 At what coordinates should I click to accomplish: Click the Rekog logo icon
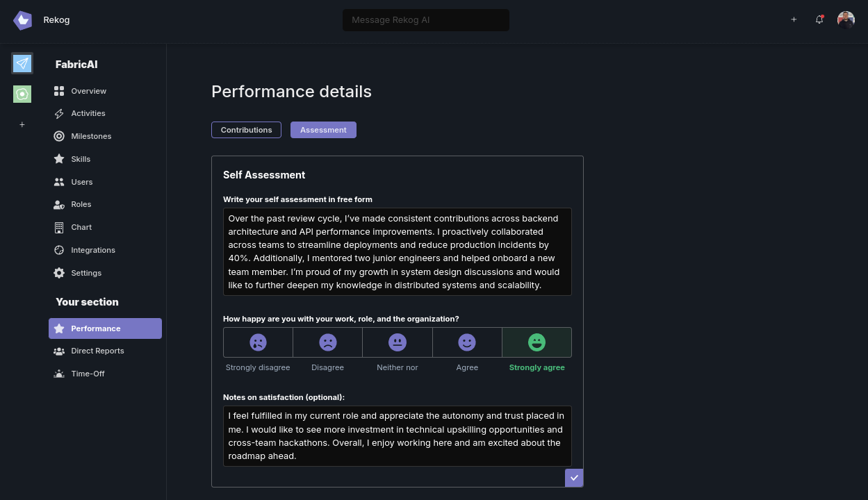pyautogui.click(x=22, y=20)
